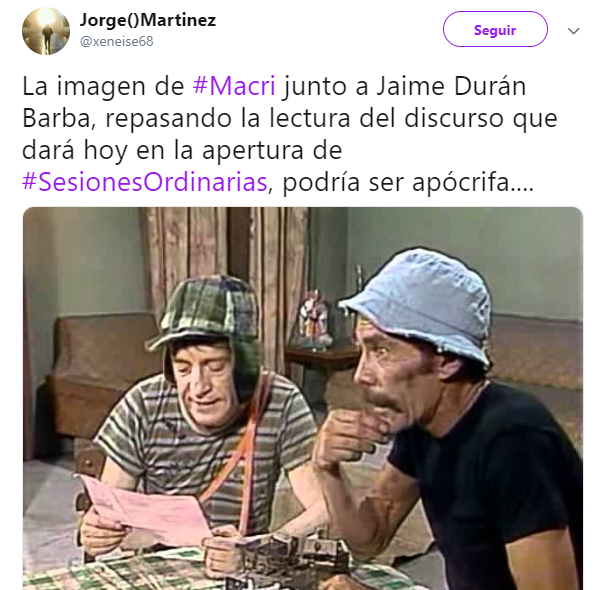
Task: Open Jorge()Martinez's profile avatar
Action: 46,31
